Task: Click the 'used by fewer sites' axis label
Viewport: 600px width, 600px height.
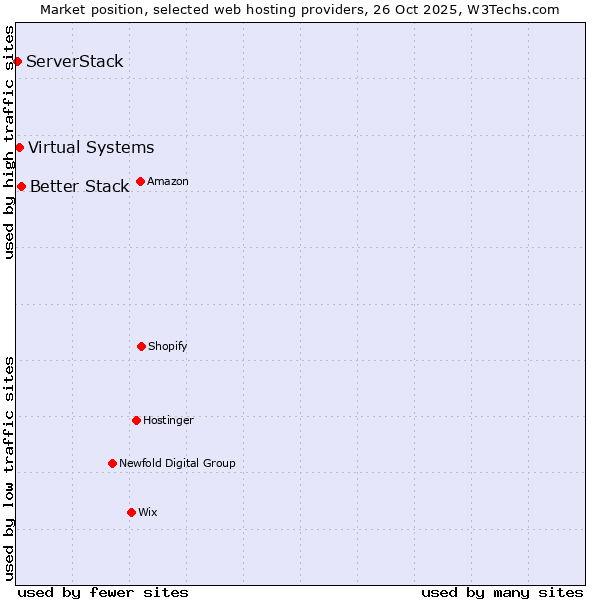Action: coord(103,592)
